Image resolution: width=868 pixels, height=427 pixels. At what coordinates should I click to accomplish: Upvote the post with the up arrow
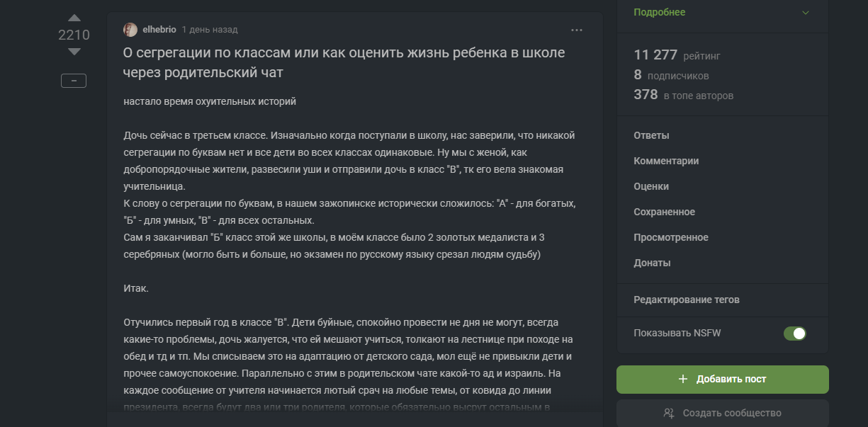(74, 18)
